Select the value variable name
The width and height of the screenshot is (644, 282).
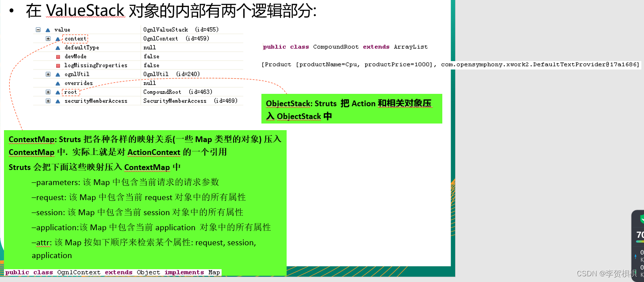[62, 30]
